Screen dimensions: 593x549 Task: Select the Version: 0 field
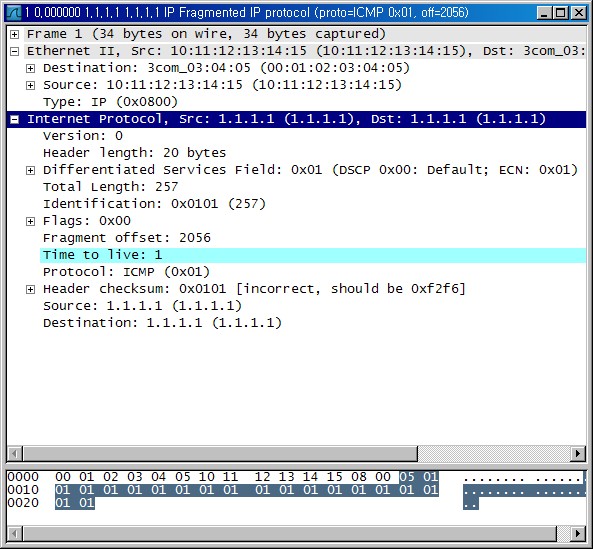click(83, 136)
